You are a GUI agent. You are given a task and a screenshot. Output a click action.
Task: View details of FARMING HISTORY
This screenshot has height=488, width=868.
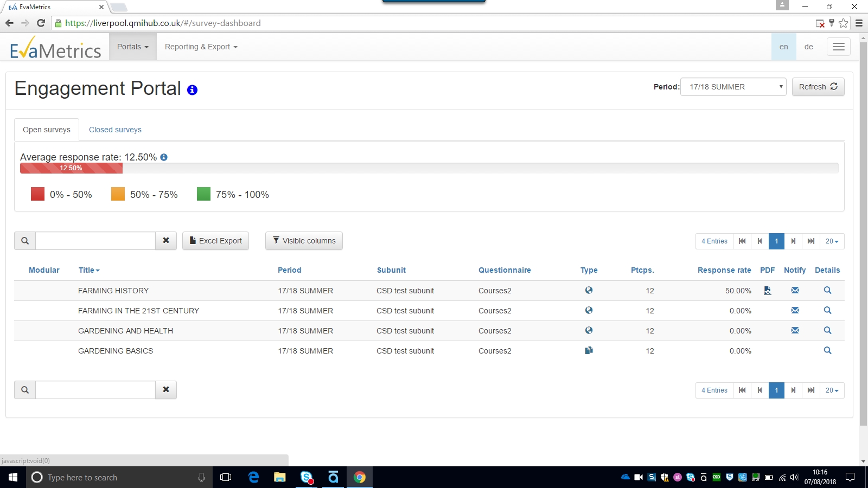pyautogui.click(x=827, y=290)
